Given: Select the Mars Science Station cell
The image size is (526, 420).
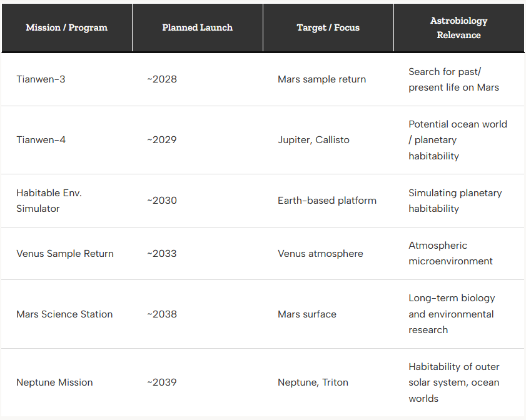Looking at the screenshot, I should point(67,314).
